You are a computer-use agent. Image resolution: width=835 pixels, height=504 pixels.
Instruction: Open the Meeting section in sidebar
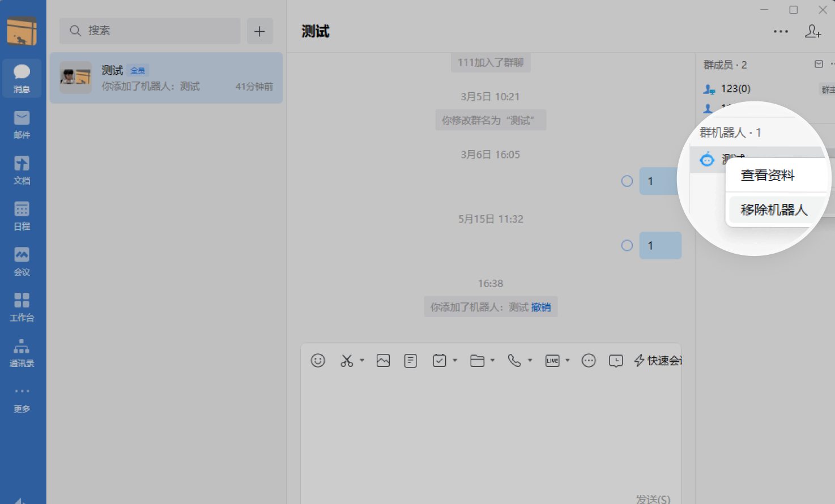pos(22,261)
